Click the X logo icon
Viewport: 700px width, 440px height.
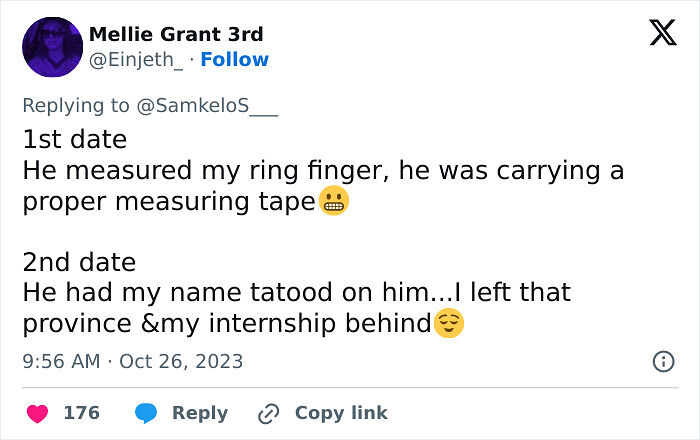pos(662,34)
